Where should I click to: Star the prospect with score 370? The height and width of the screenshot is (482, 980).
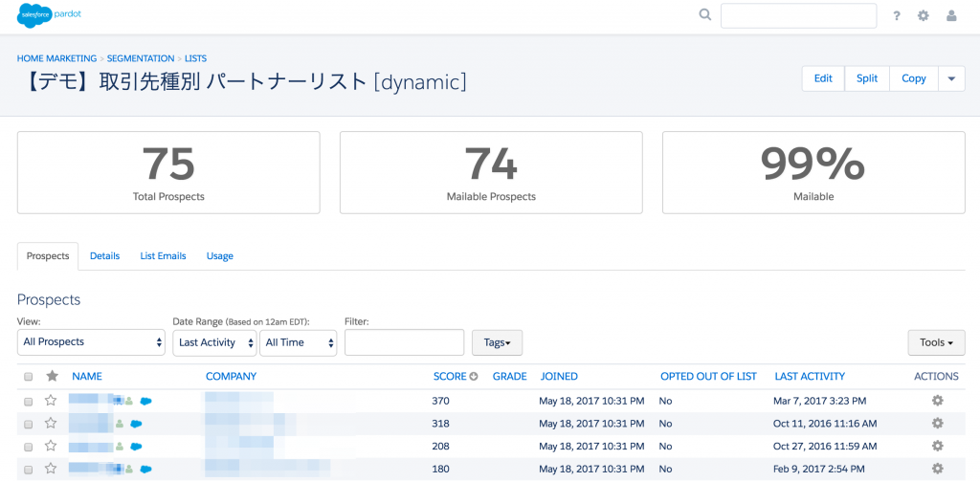coord(51,400)
